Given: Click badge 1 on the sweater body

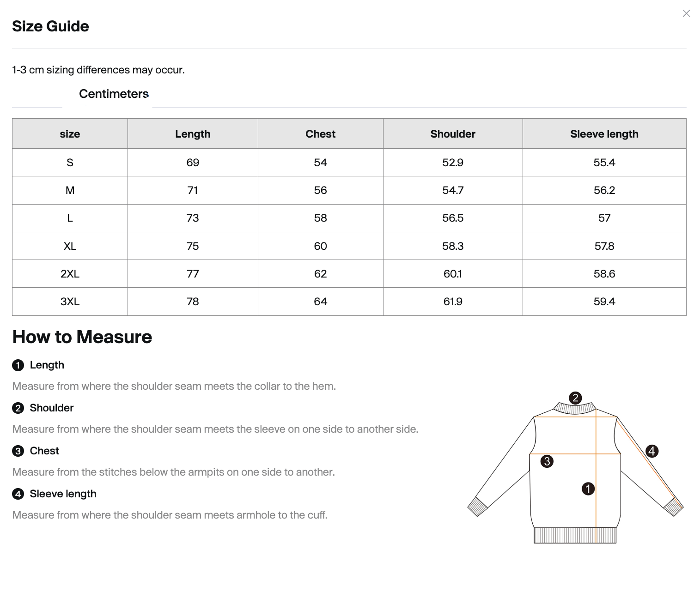Looking at the screenshot, I should pyautogui.click(x=588, y=489).
